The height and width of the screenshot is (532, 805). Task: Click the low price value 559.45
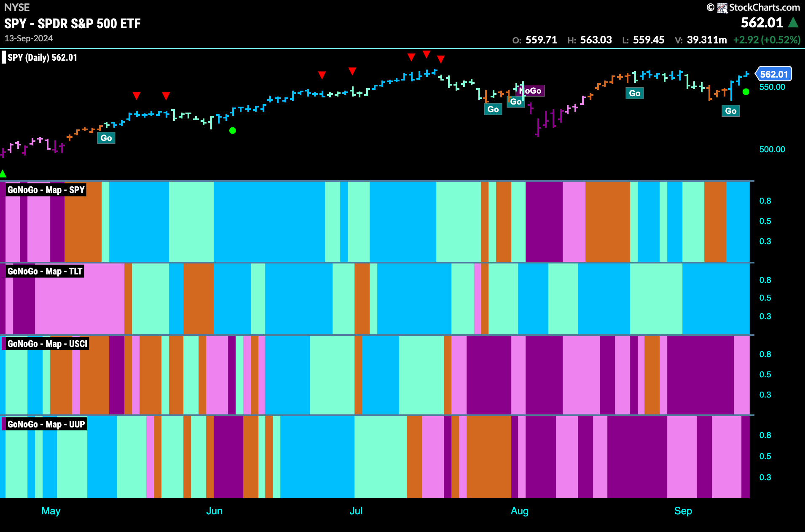coord(649,40)
